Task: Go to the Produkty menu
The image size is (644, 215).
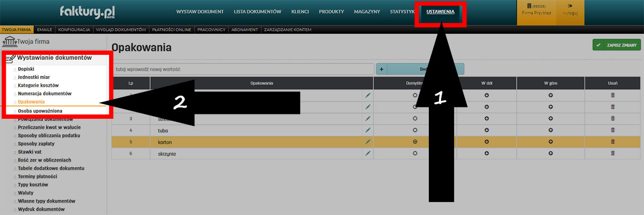Action: point(331,11)
